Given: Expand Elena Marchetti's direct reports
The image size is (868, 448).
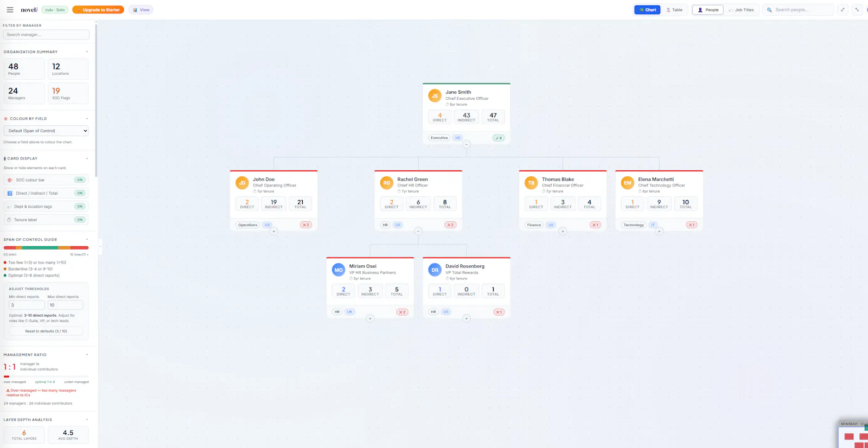Looking at the screenshot, I should click(x=659, y=232).
